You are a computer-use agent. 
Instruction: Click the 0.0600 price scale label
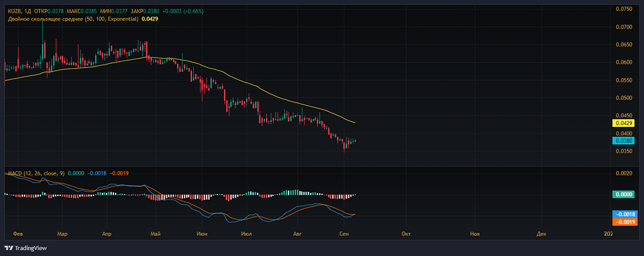(625, 62)
